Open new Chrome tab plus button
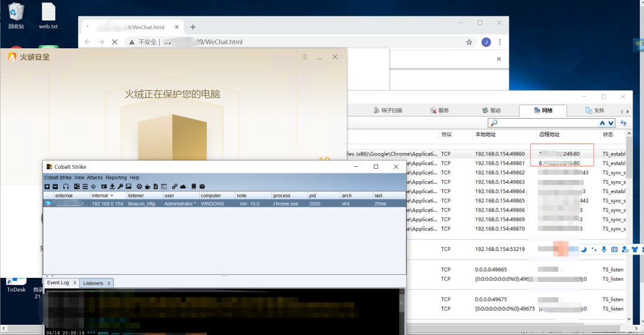The image size is (644, 335). point(193,27)
